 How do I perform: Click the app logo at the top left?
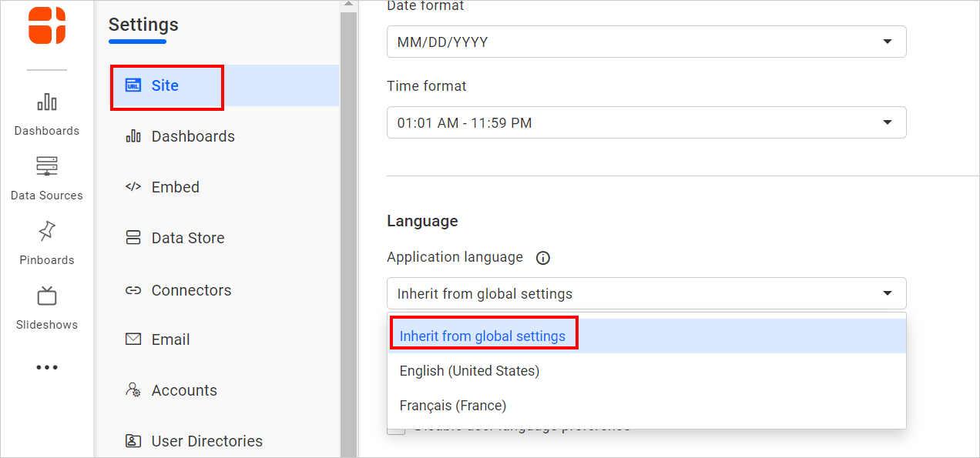47,26
